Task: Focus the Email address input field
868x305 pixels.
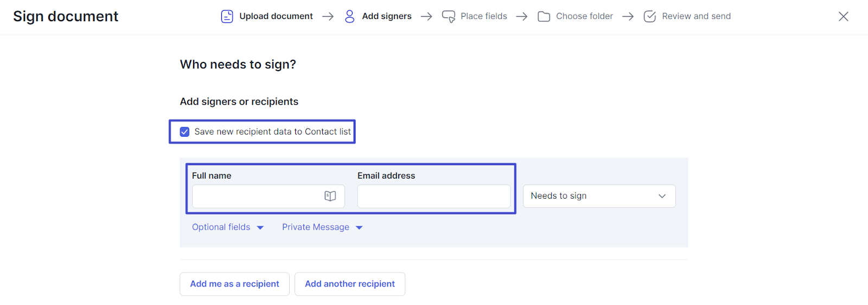Action: pyautogui.click(x=433, y=196)
